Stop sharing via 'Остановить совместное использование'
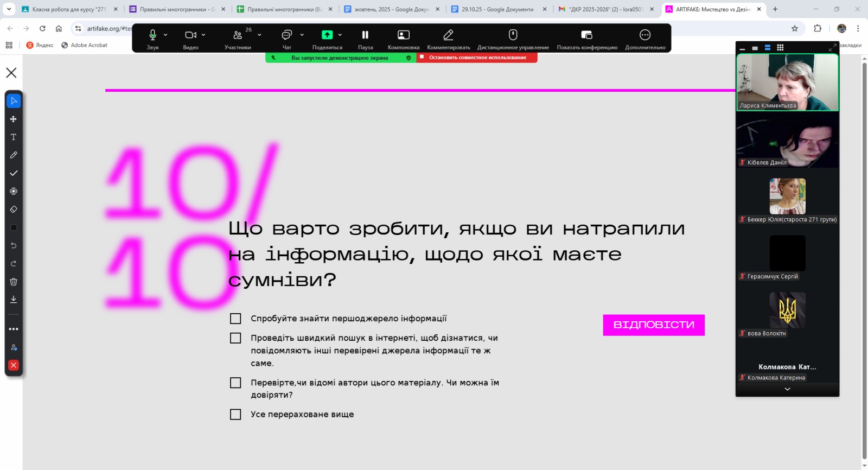The width and height of the screenshot is (868, 470). (x=477, y=58)
